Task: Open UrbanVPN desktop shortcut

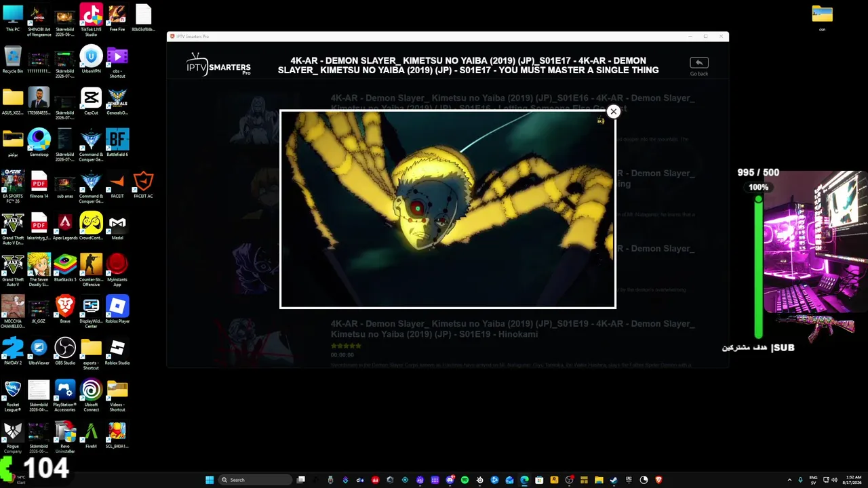Action: click(91, 60)
